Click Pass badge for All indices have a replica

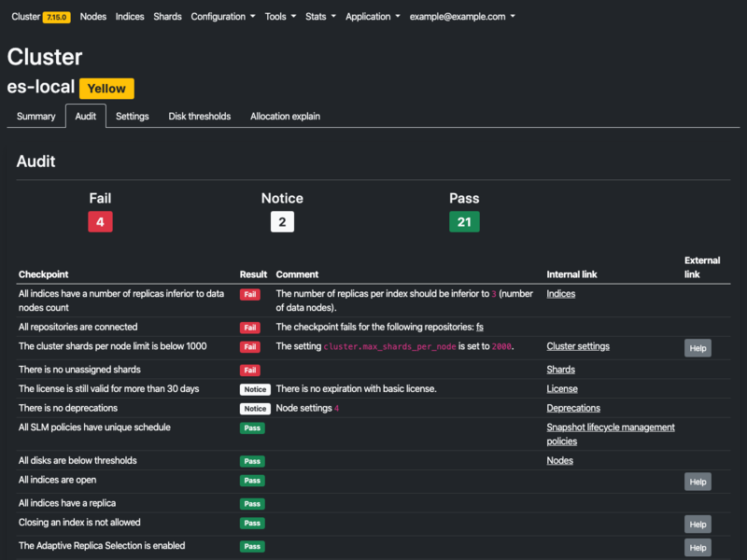[x=252, y=504]
